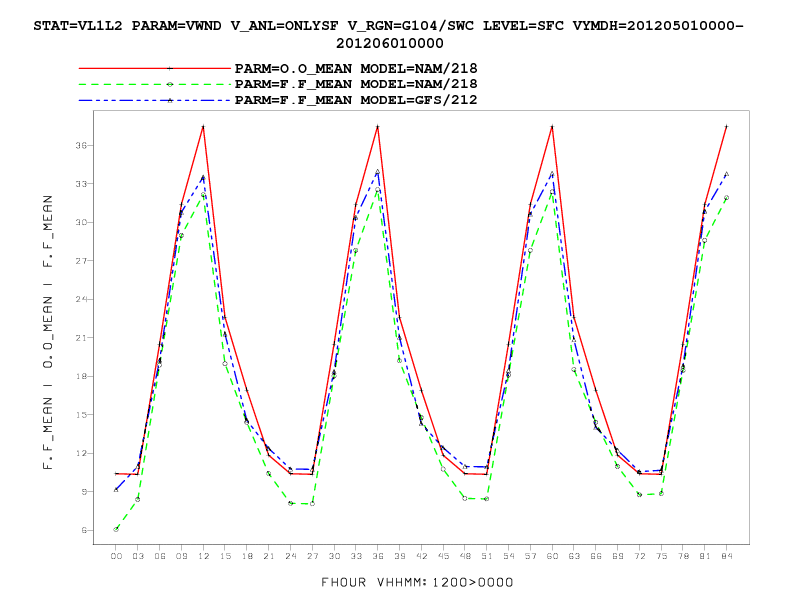The width and height of the screenshot is (792, 612).
Task: Click x-axis tick label 00
Action: click(x=116, y=556)
